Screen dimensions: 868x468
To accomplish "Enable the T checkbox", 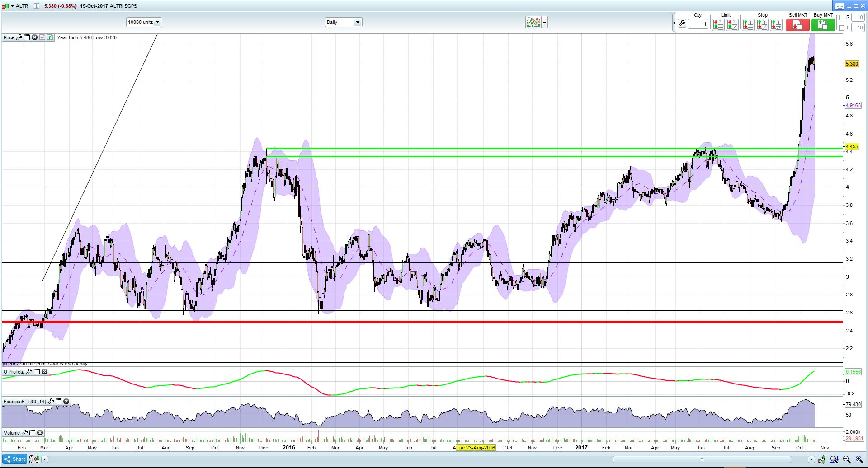I will click(842, 28).
